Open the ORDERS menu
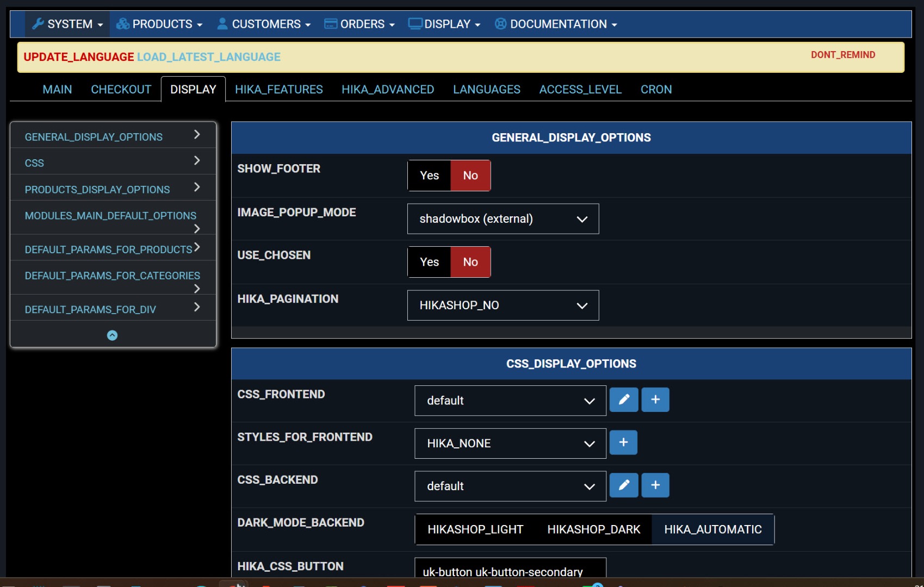 [359, 24]
